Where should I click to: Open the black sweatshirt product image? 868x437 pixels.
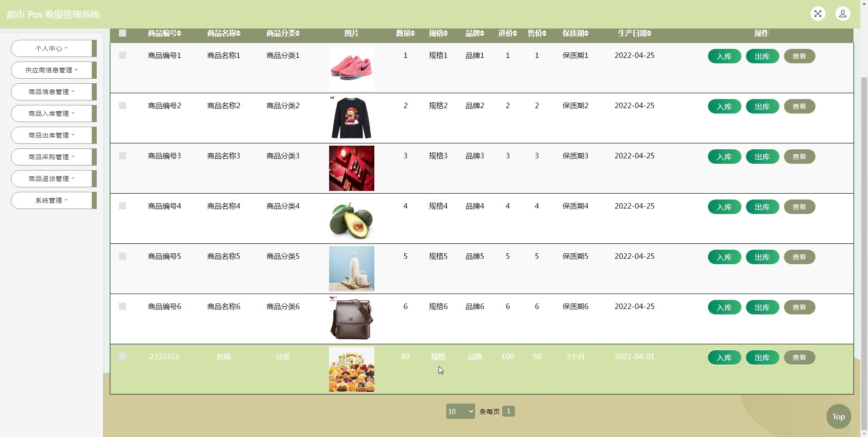tap(352, 118)
